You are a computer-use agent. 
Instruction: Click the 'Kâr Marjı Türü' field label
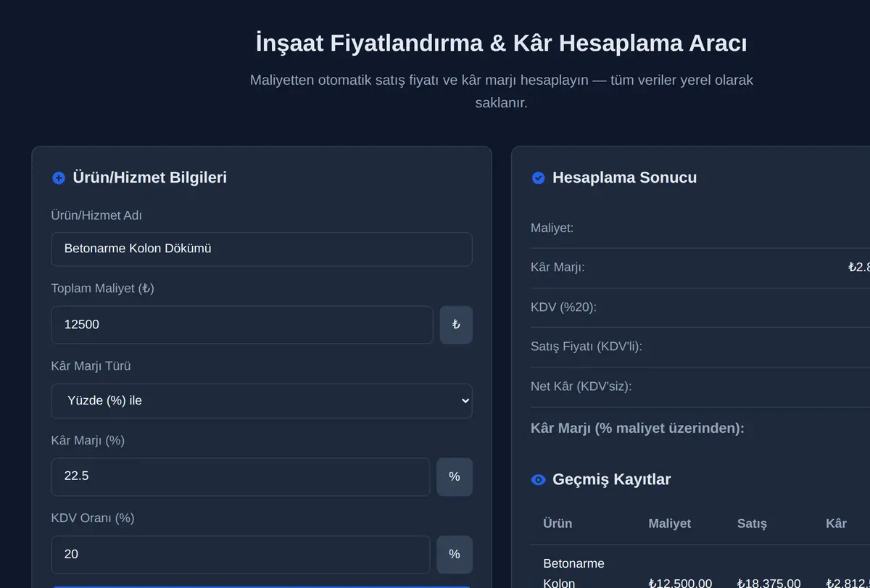click(91, 366)
